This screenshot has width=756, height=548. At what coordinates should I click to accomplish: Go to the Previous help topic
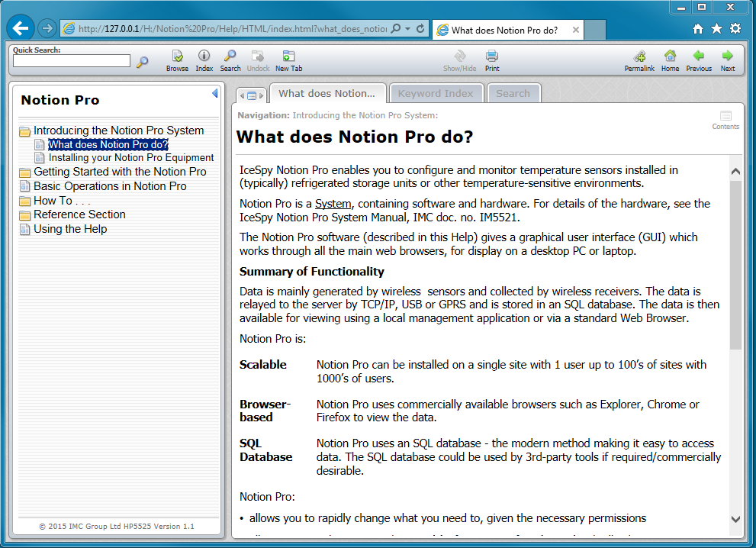coord(698,58)
